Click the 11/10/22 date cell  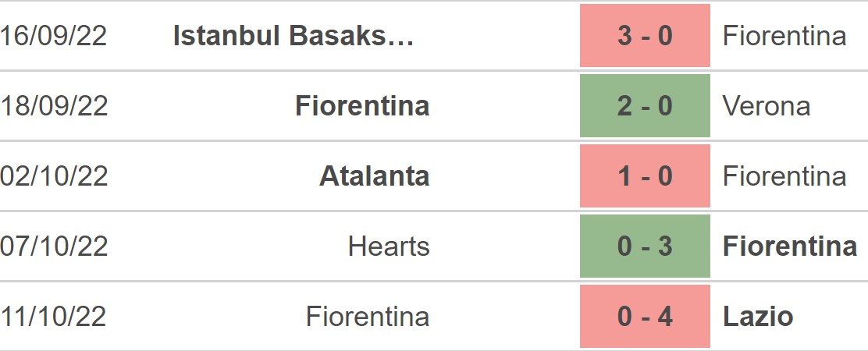pos(54,317)
